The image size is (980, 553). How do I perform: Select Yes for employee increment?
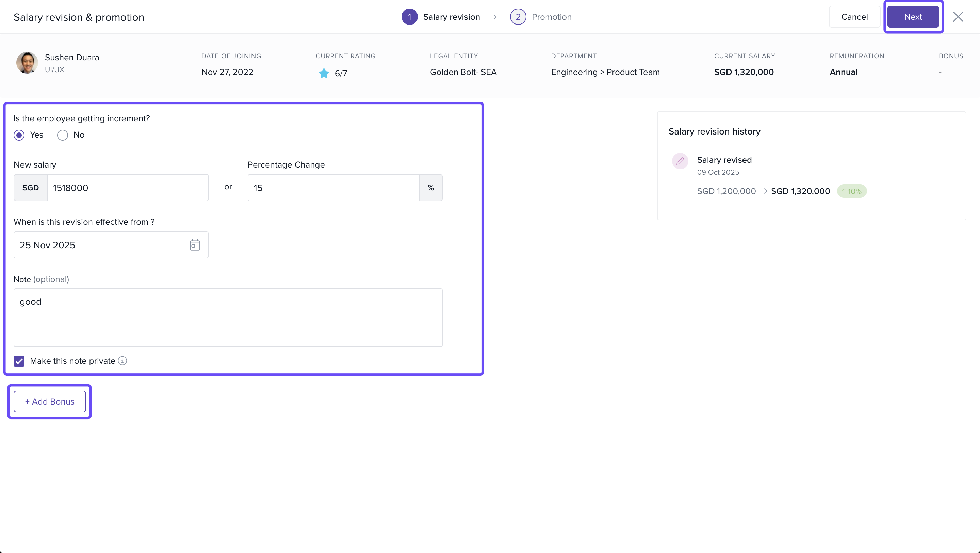(x=19, y=135)
